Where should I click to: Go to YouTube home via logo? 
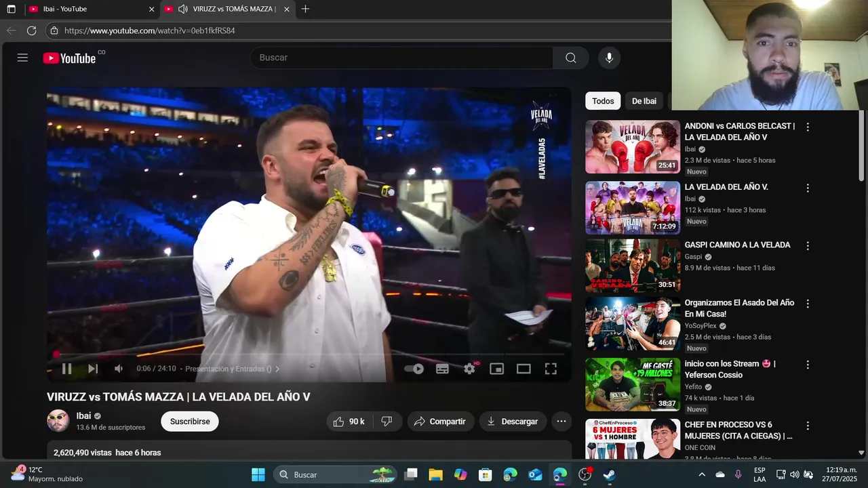tap(69, 58)
